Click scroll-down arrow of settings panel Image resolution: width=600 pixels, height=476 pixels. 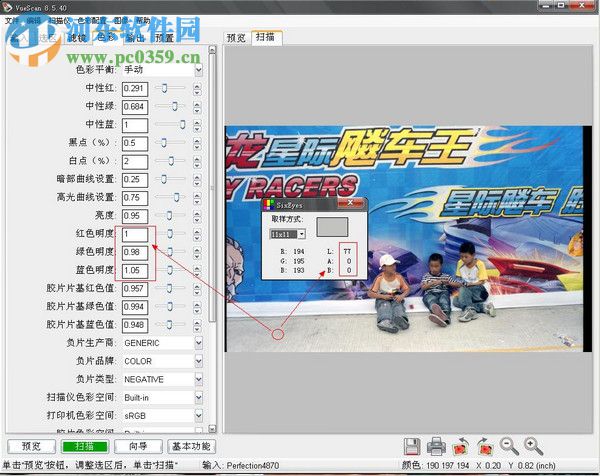click(x=212, y=429)
